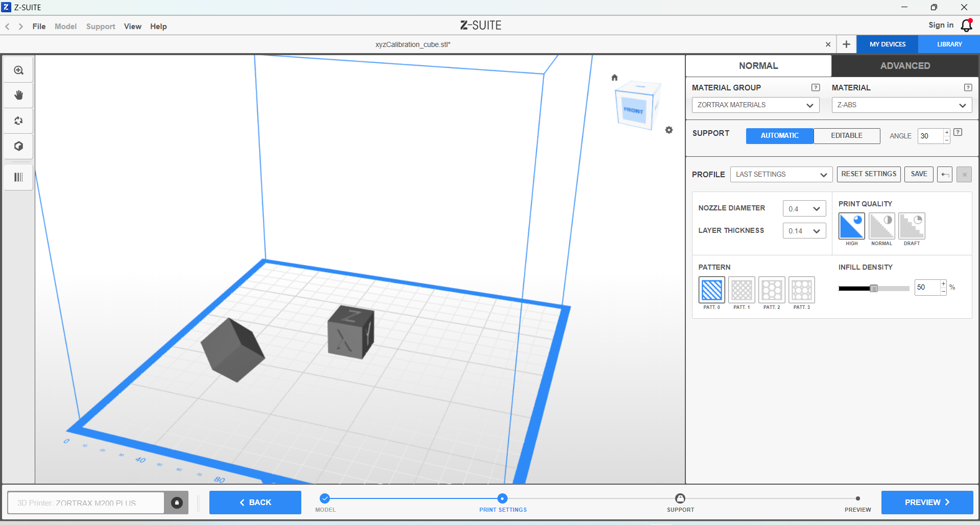This screenshot has width=980, height=525.
Task: Close the xyzCalibration_cube.stl tab
Action: (x=828, y=45)
